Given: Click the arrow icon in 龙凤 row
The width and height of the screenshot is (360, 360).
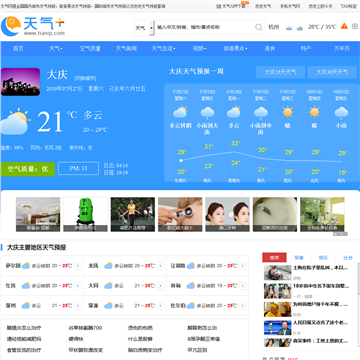Looking at the screenshot, I should pyautogui.click(x=160, y=266).
